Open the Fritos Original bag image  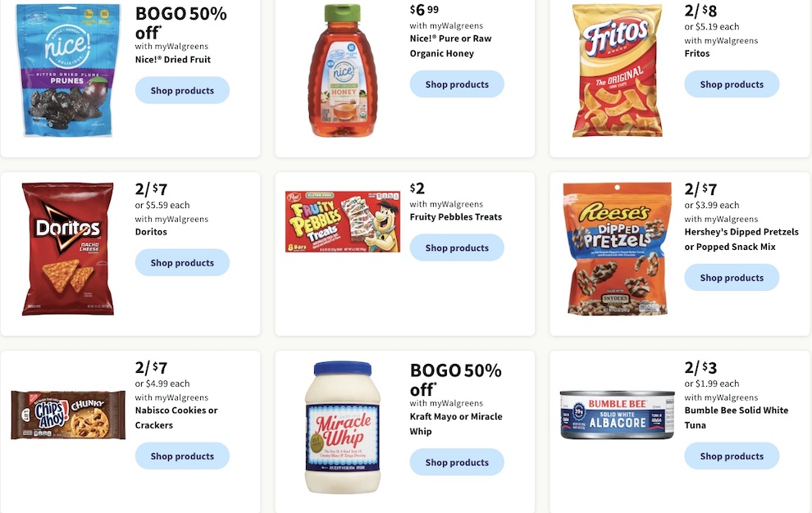coord(617,70)
